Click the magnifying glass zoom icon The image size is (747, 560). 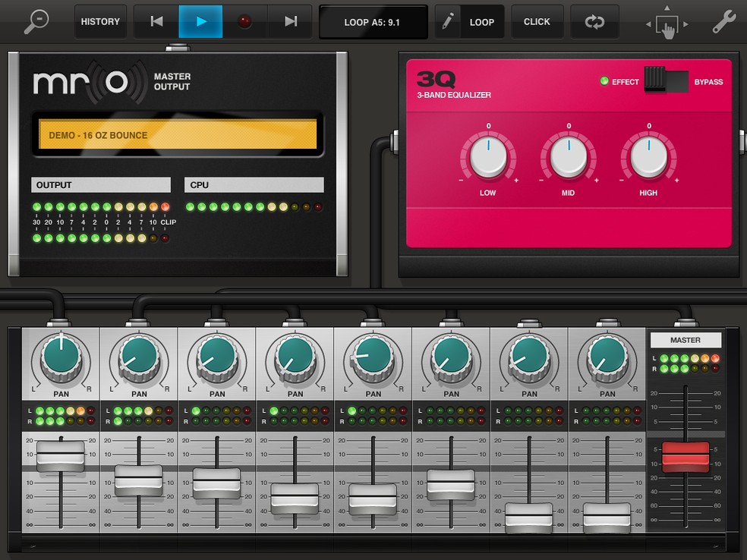coord(36,20)
